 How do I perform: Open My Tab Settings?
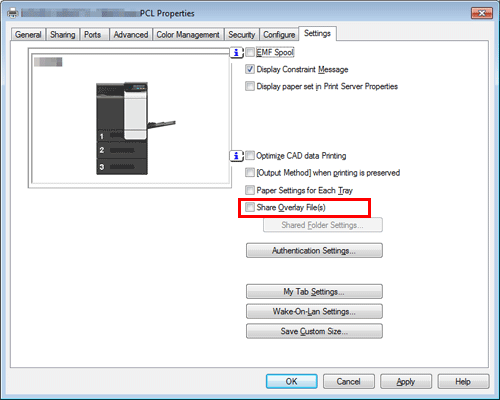(x=314, y=292)
